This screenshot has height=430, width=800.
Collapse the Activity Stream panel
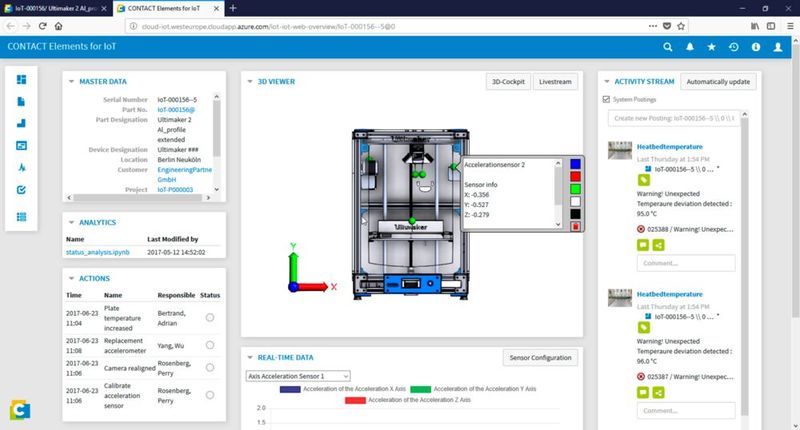605,81
